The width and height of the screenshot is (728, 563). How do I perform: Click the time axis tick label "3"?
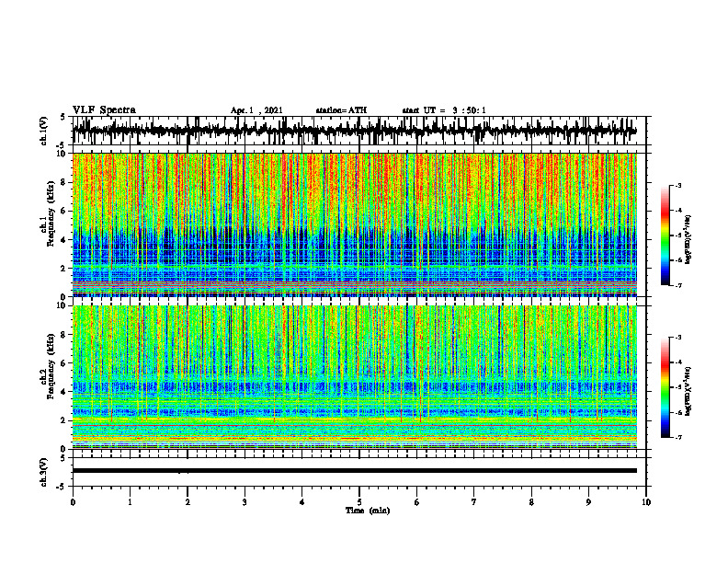(x=245, y=501)
